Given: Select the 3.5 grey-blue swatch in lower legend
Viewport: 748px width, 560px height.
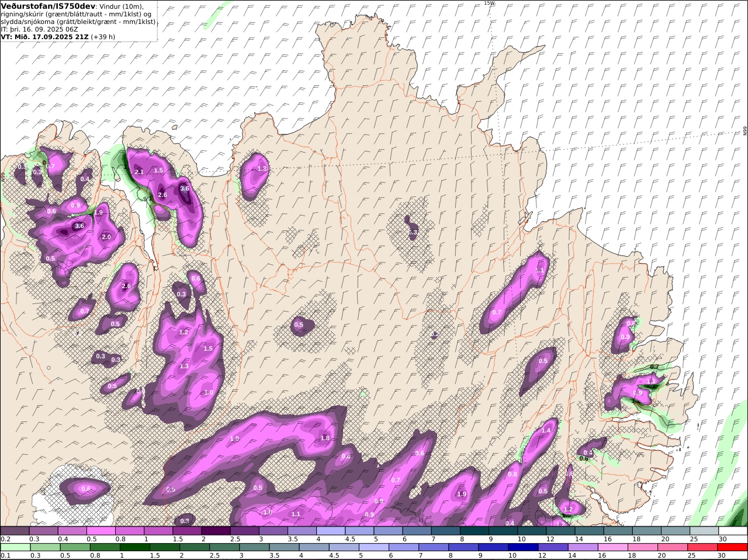Looking at the screenshot, I should [284, 547].
